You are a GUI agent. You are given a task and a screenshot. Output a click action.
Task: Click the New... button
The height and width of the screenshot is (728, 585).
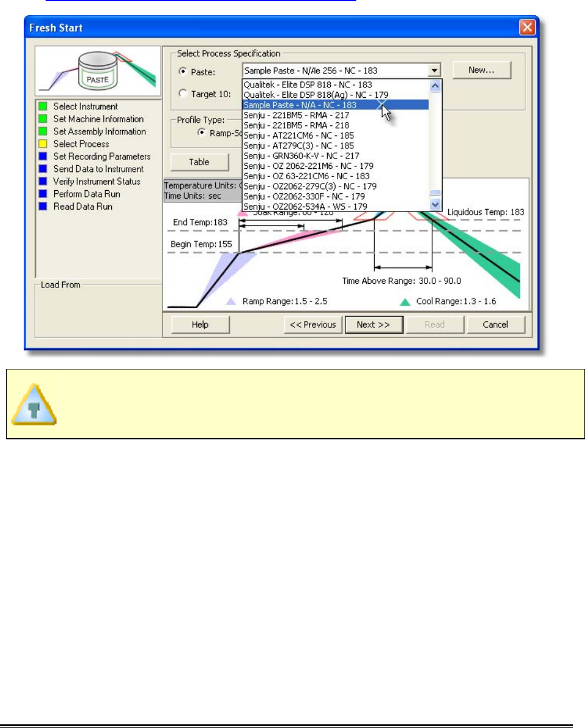pos(482,70)
